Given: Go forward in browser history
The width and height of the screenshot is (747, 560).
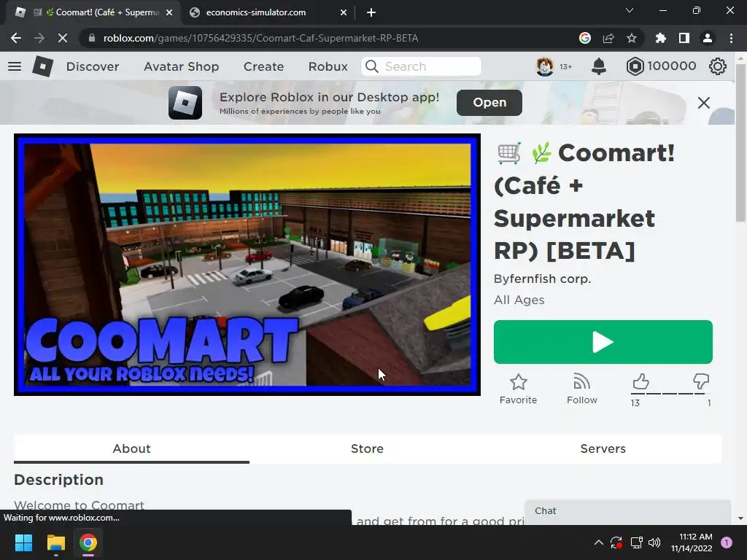Looking at the screenshot, I should pyautogui.click(x=39, y=38).
